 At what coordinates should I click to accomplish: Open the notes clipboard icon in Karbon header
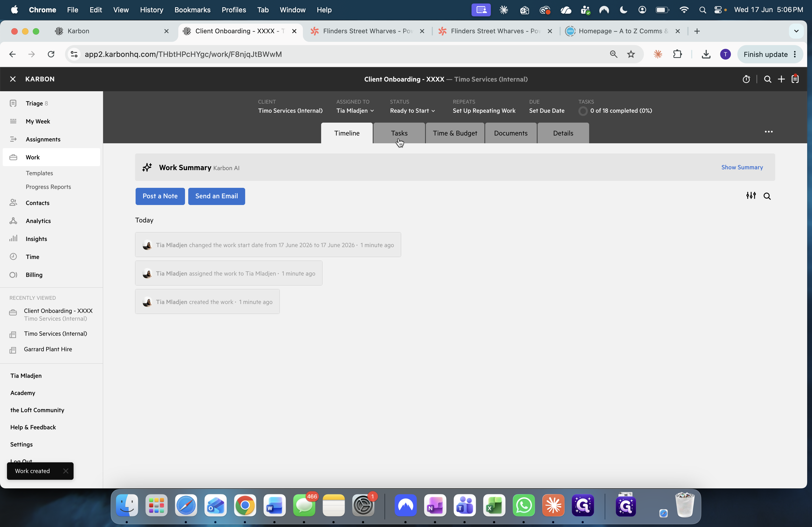[x=795, y=79]
